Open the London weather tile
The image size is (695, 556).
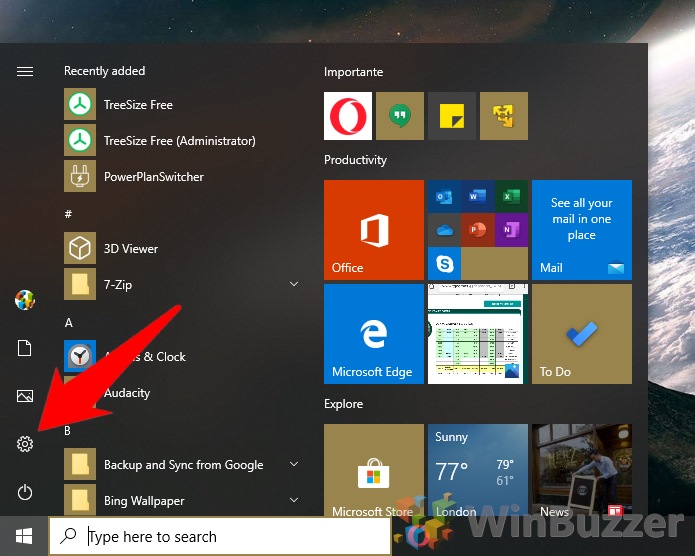coord(478,470)
